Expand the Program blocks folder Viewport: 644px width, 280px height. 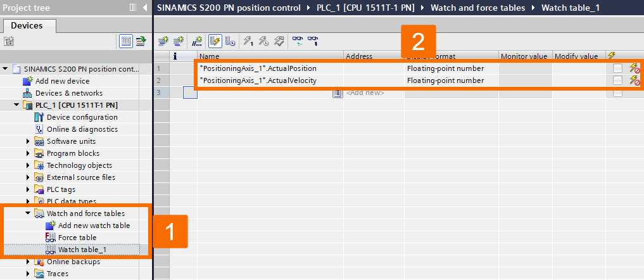click(28, 153)
